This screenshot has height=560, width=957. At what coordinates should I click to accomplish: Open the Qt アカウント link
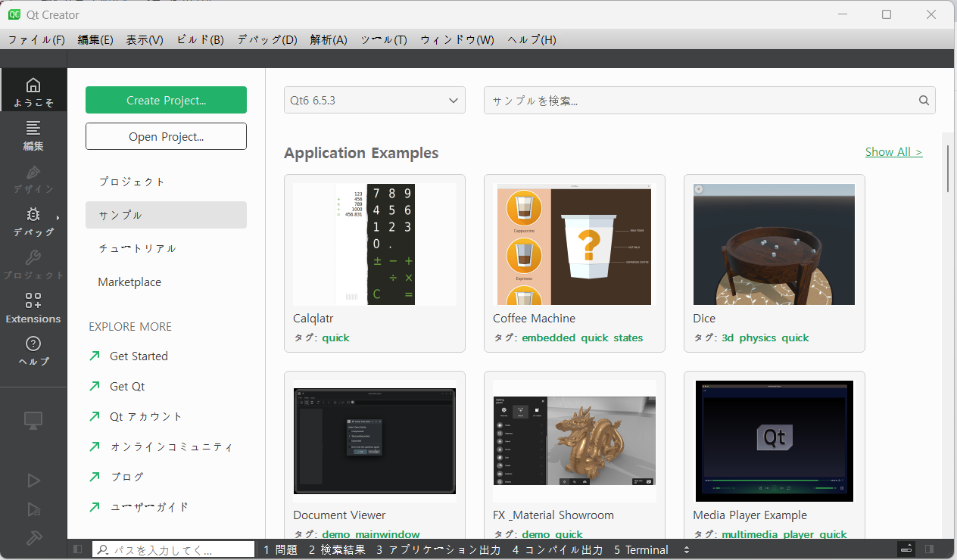click(146, 416)
